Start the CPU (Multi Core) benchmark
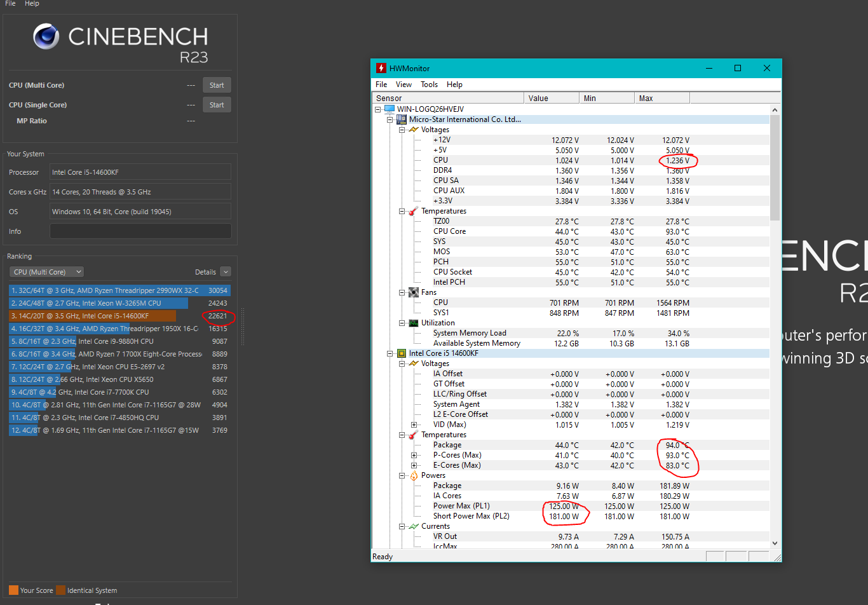868x605 pixels. (217, 85)
